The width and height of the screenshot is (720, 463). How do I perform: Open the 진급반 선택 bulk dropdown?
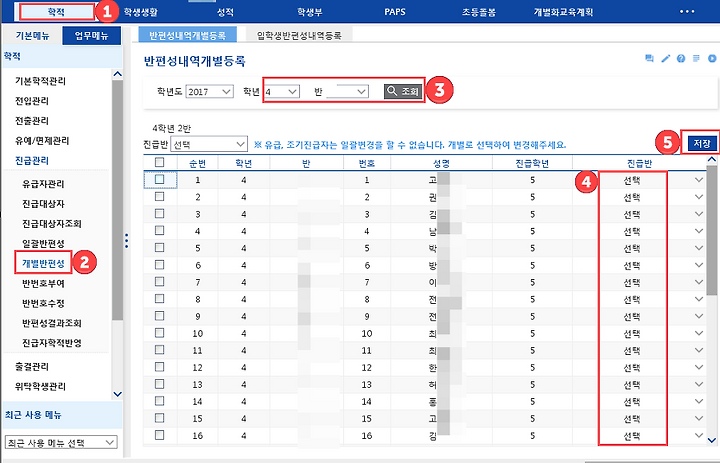[x=209, y=145]
